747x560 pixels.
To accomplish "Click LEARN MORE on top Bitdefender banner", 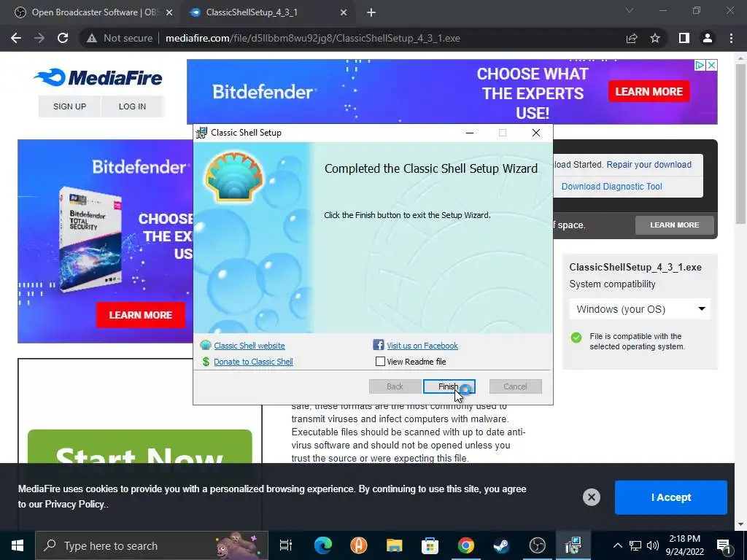I will [x=649, y=91].
